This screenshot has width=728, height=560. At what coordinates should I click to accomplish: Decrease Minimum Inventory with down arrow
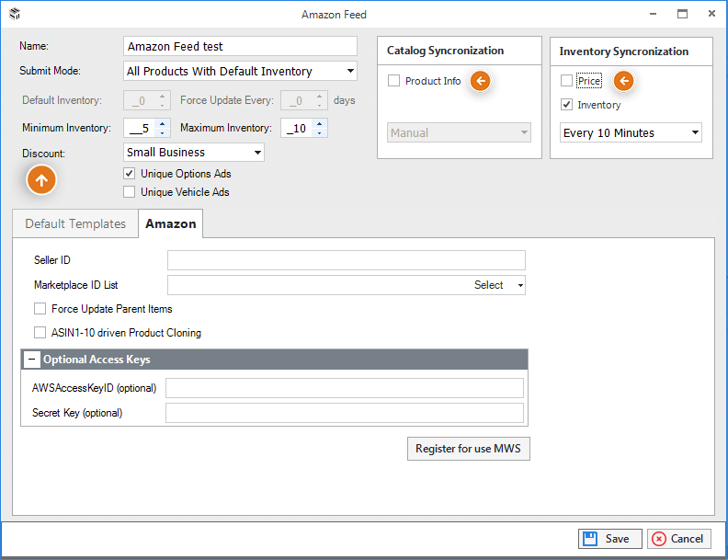pyautogui.click(x=162, y=132)
